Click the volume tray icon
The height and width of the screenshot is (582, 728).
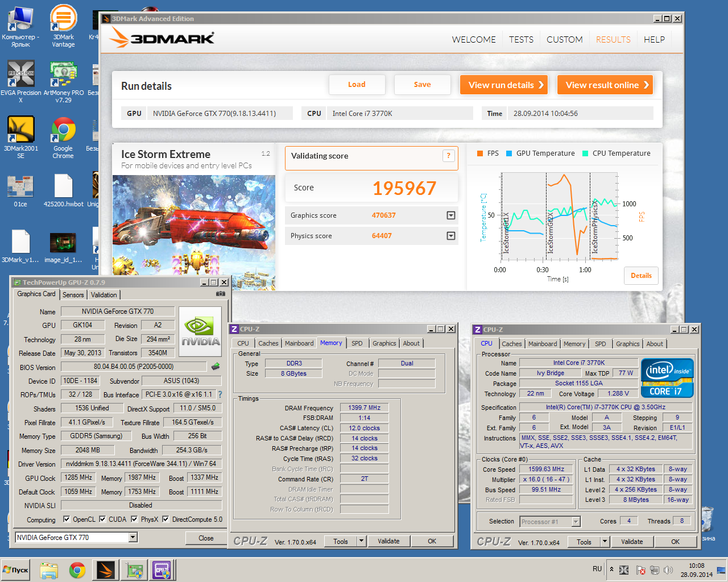pos(668,569)
